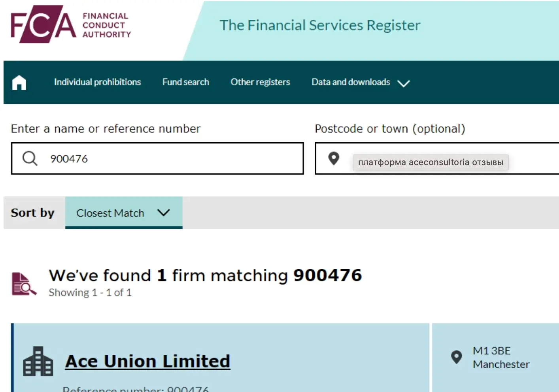Go to home via house icon
Image resolution: width=559 pixels, height=392 pixels.
click(x=19, y=83)
